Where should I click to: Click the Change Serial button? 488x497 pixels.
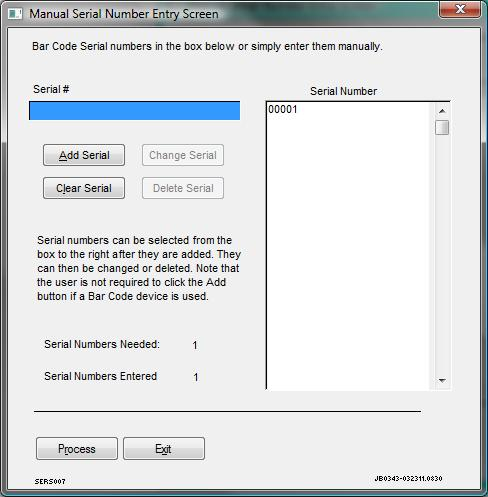183,155
